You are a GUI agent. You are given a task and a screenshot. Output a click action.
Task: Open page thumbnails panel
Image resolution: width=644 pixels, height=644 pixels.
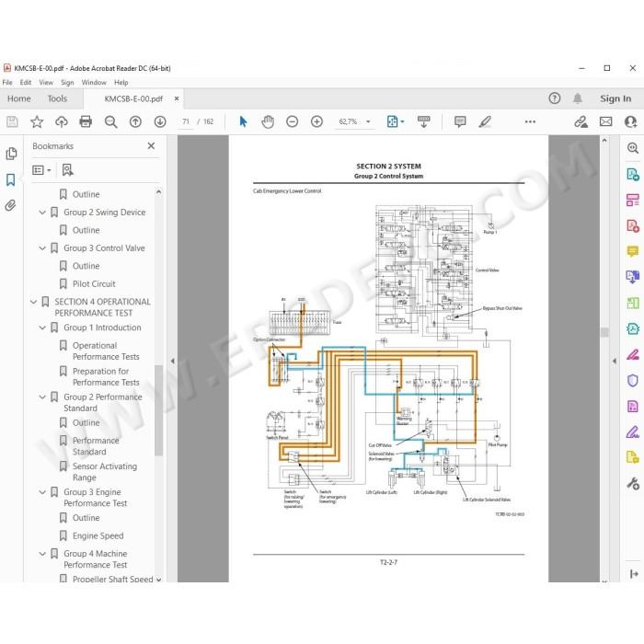click(x=11, y=154)
